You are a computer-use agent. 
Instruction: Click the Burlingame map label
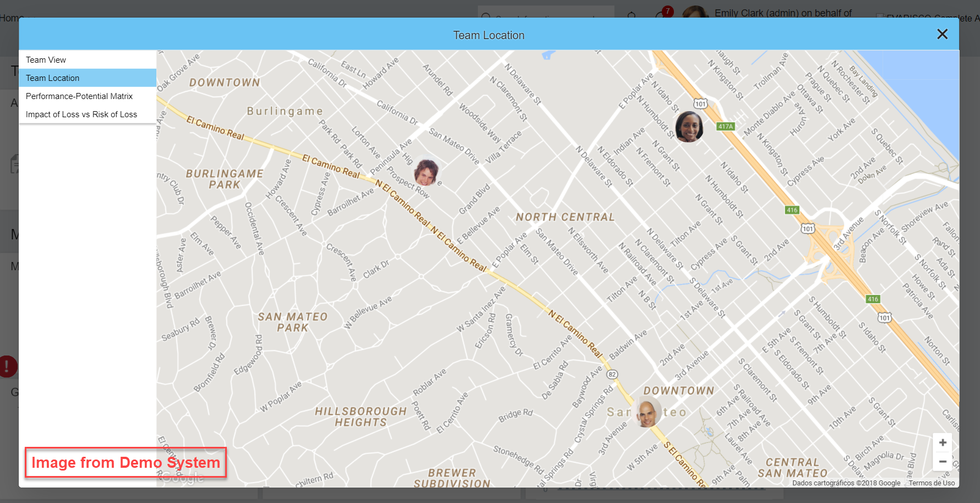(x=285, y=111)
